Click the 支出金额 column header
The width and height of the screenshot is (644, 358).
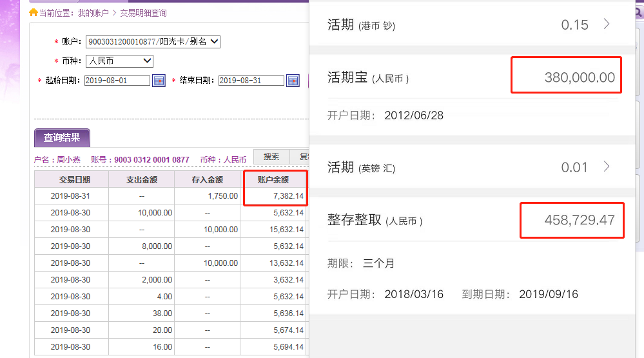pos(141,179)
